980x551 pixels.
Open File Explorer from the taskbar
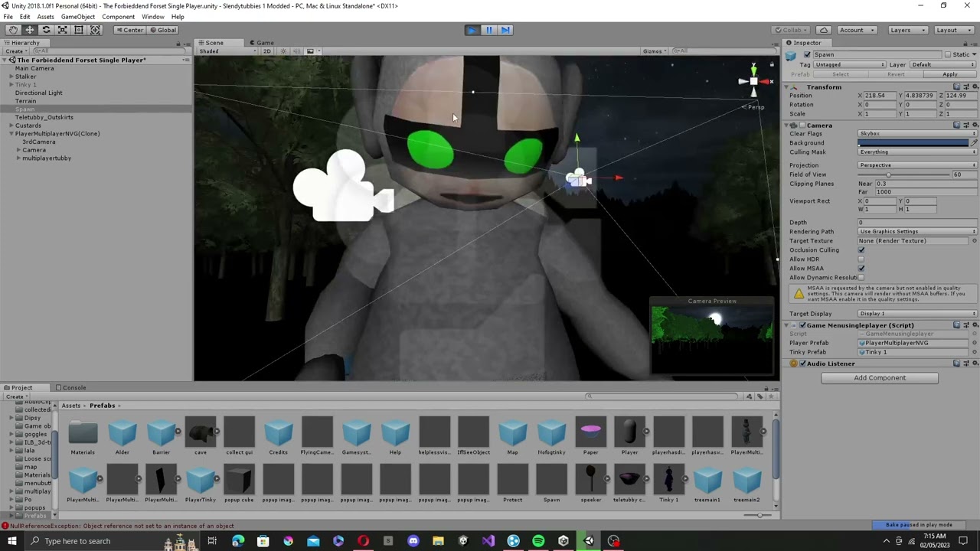pos(438,541)
